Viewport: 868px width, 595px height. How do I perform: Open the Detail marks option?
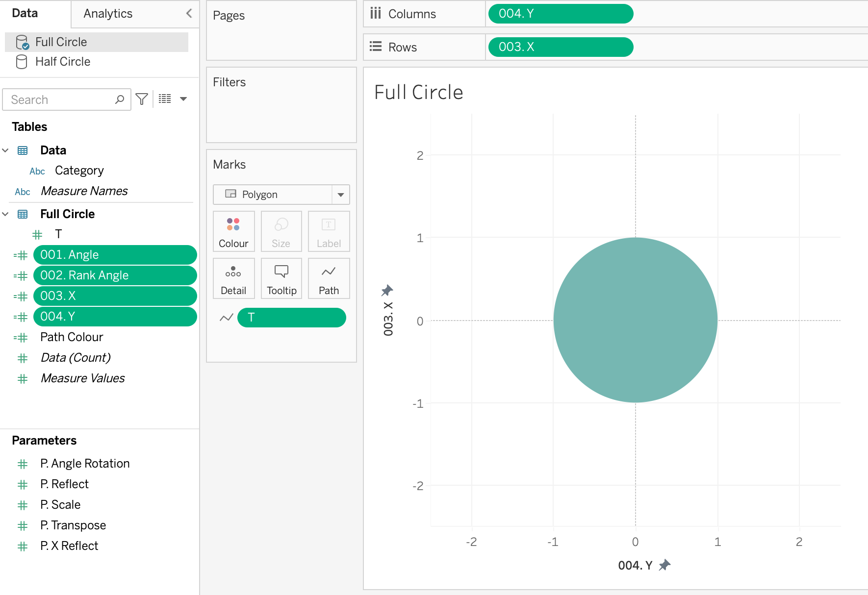coord(233,278)
